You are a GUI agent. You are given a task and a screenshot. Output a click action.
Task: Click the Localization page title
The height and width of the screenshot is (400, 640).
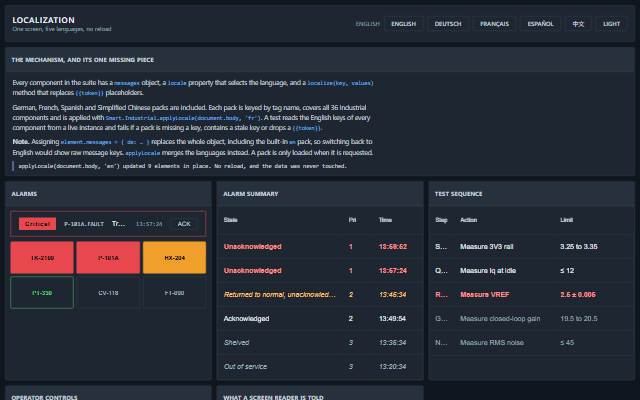[43, 20]
